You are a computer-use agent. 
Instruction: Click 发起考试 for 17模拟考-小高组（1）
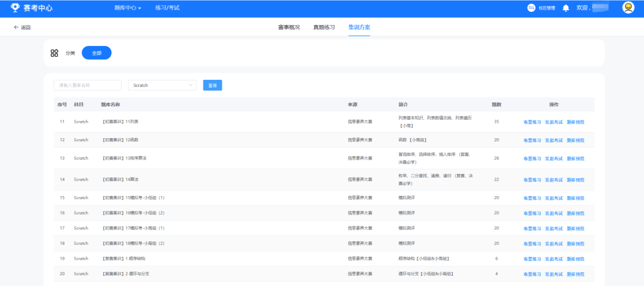click(x=553, y=229)
